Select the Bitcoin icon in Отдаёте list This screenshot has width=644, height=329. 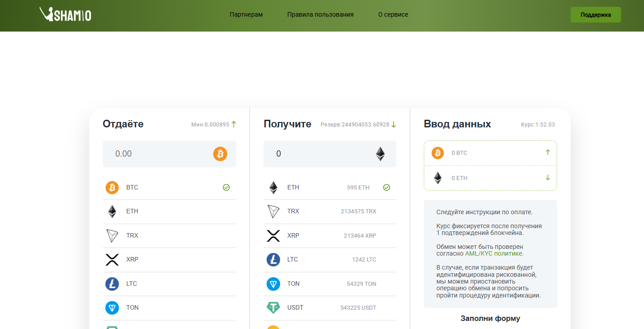(x=112, y=188)
